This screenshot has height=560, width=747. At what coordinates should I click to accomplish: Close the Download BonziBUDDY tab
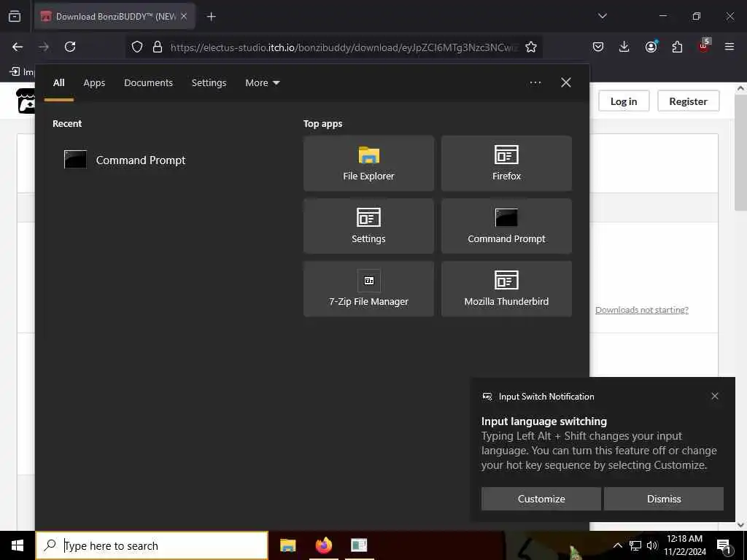(184, 16)
